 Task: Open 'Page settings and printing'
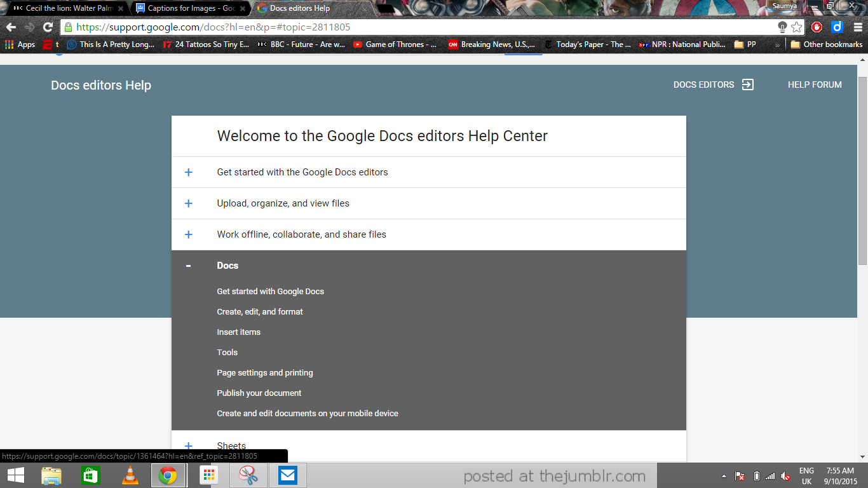[x=265, y=373]
